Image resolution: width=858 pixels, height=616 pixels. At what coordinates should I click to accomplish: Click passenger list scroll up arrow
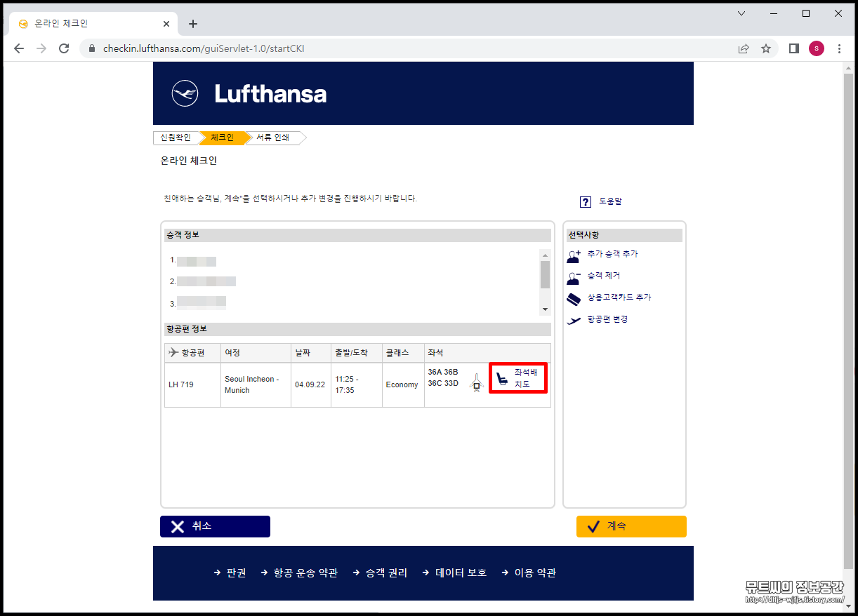[x=545, y=255]
